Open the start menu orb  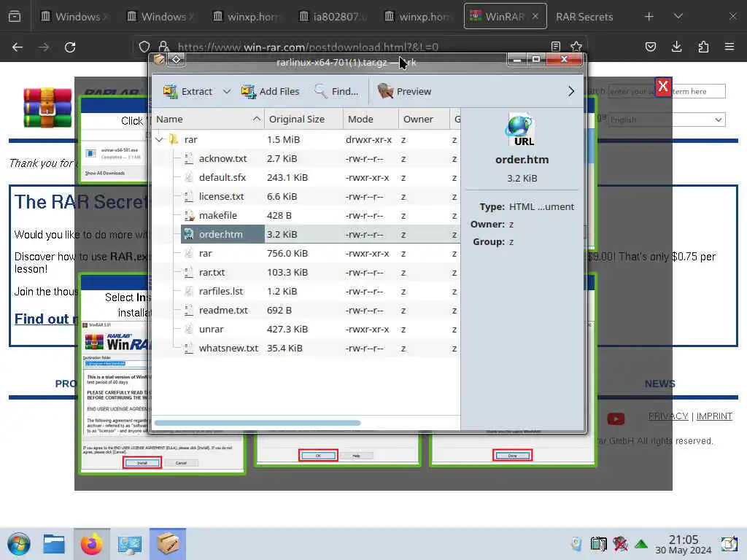point(19,544)
